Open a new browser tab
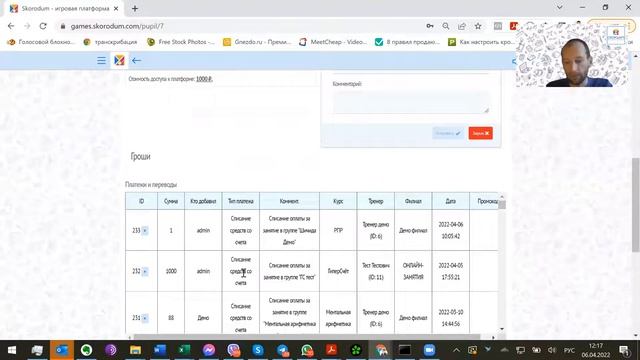Image resolution: width=640 pixels, height=360 pixels. (x=135, y=8)
